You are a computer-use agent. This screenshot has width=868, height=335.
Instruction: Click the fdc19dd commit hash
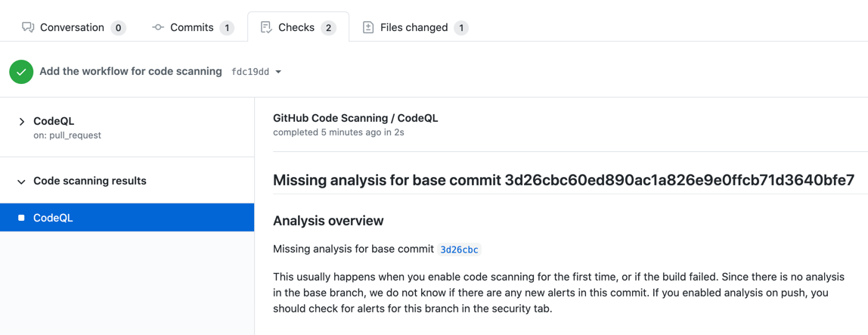pyautogui.click(x=250, y=72)
